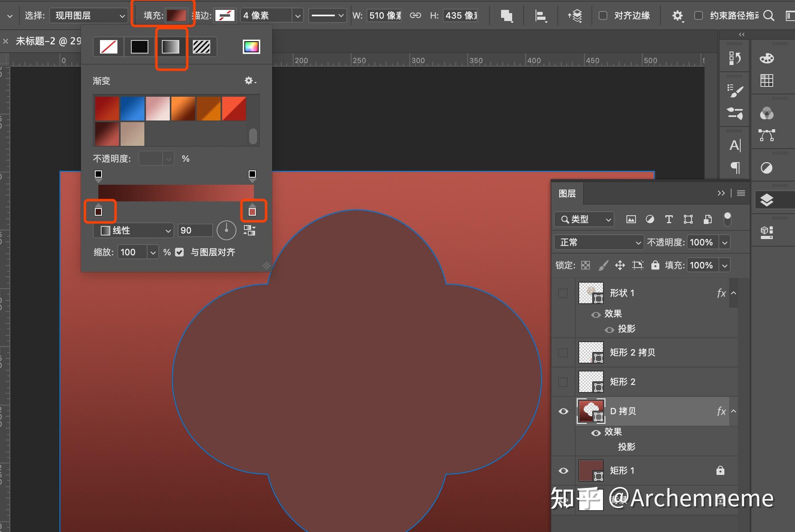Open layer fill 100% dropdown arrow

(725, 265)
